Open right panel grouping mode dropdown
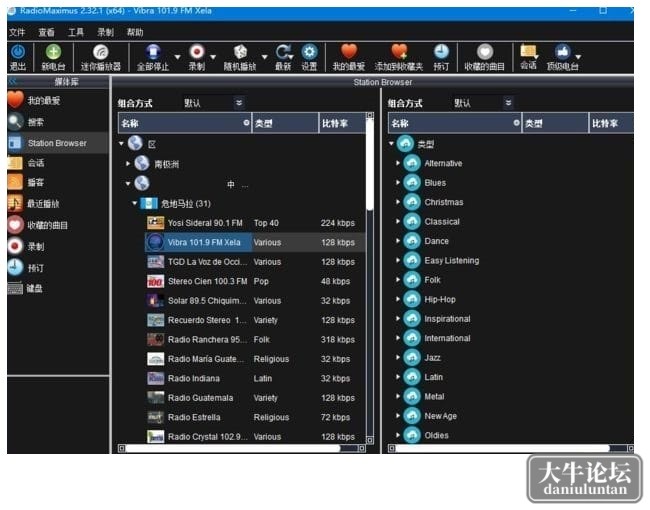The image size is (650, 510). click(x=483, y=103)
